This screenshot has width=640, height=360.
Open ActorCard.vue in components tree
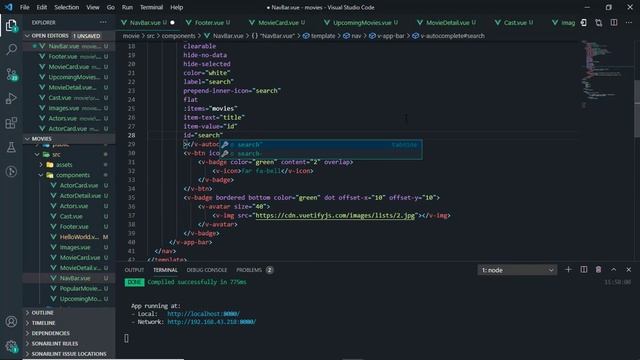click(x=79, y=185)
